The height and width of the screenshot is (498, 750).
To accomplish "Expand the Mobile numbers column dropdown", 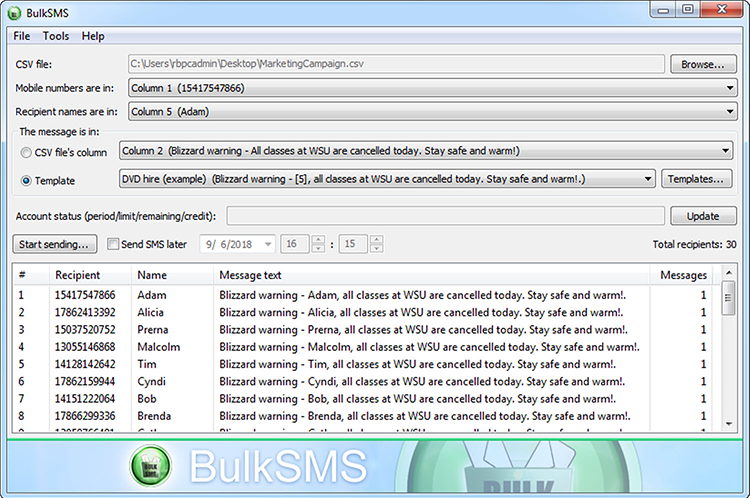I will tap(730, 88).
